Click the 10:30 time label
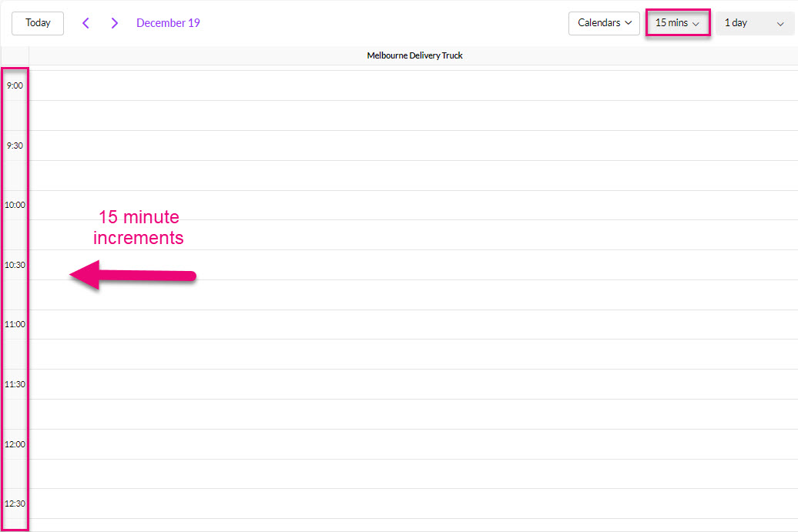This screenshot has width=798, height=532. (15, 265)
